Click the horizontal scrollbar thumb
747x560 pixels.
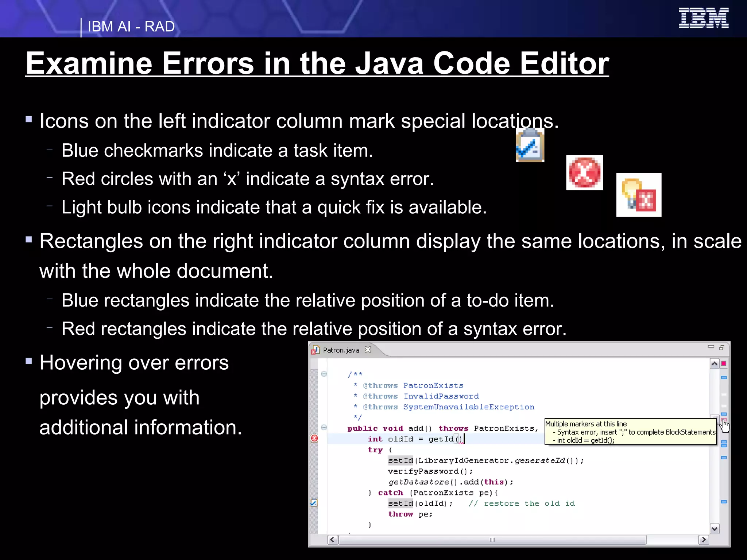tap(492, 540)
